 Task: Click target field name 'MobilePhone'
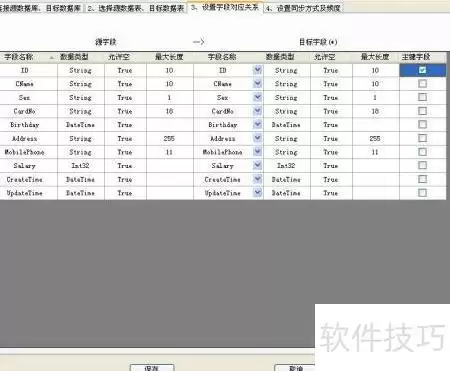click(x=223, y=152)
